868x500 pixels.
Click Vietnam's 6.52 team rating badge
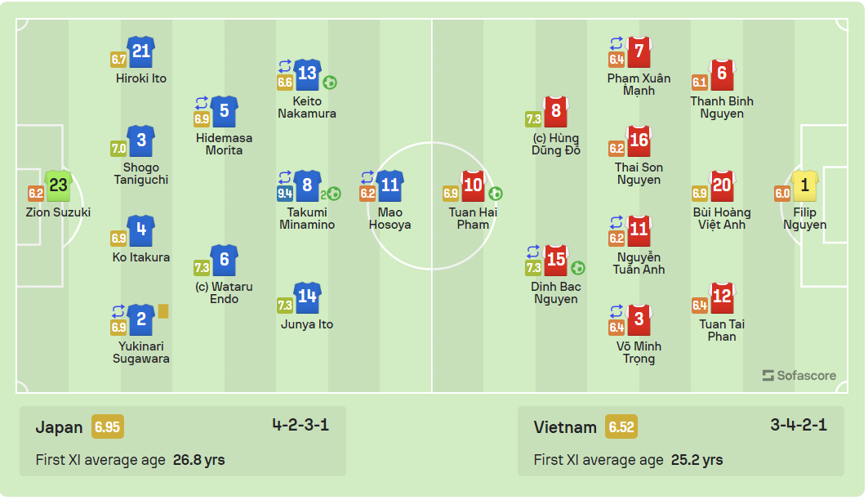click(x=621, y=427)
